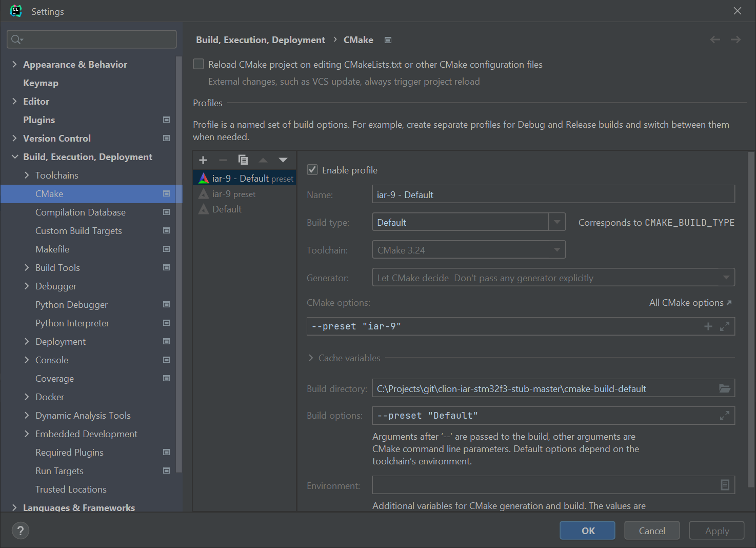The height and width of the screenshot is (548, 756).
Task: Click the profile panel vertical scrollbar
Action: (x=751, y=319)
